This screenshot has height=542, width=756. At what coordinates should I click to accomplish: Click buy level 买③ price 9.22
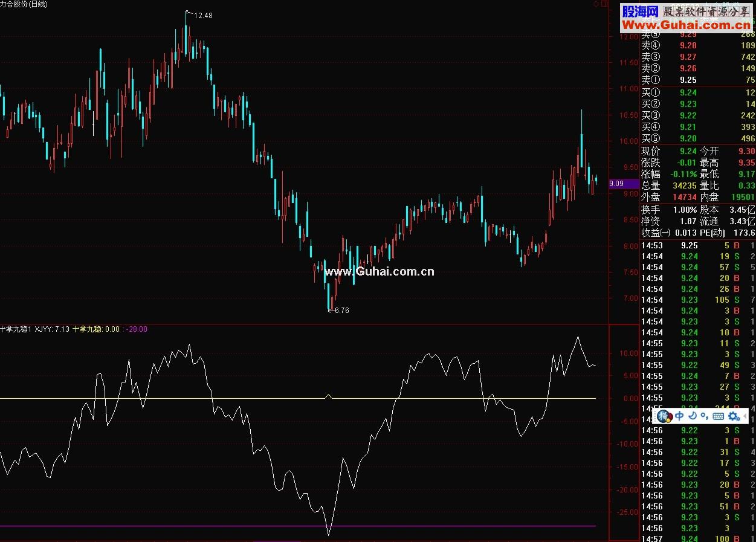coord(688,115)
